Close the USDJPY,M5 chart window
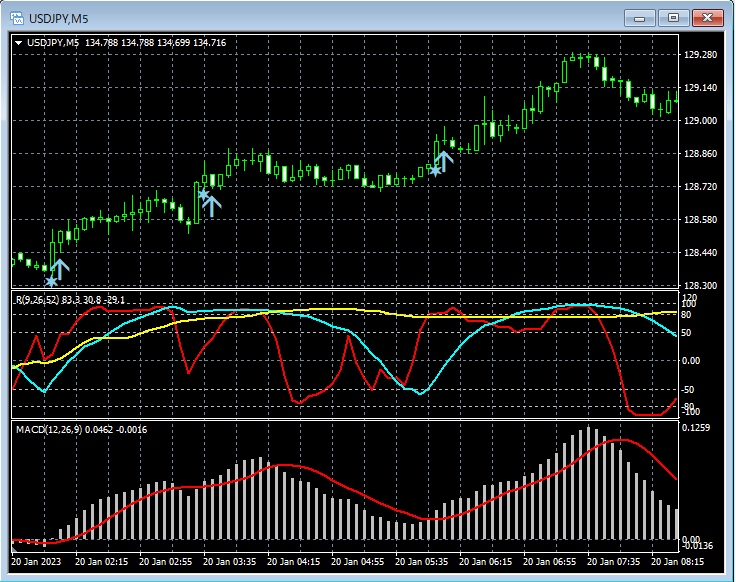The width and height of the screenshot is (736, 582). [707, 18]
